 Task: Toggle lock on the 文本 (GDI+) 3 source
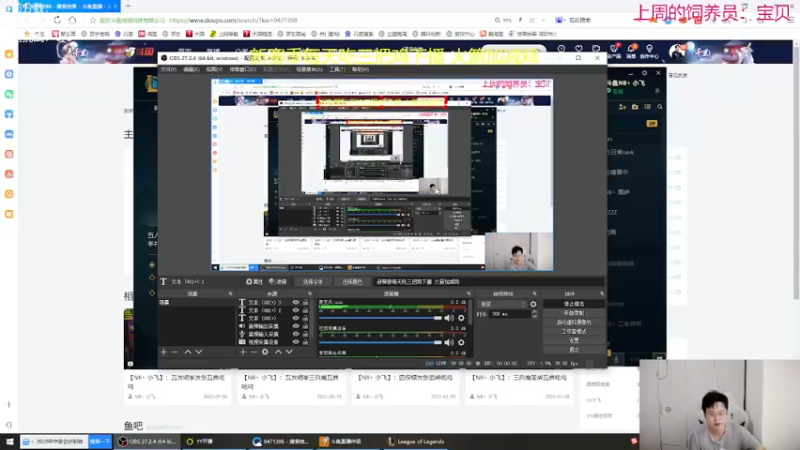pos(305,302)
